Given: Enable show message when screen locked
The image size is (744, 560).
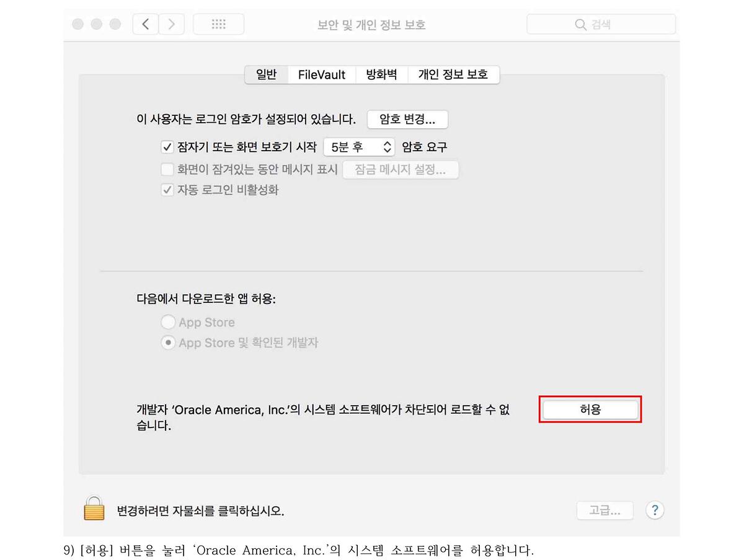Looking at the screenshot, I should click(167, 169).
